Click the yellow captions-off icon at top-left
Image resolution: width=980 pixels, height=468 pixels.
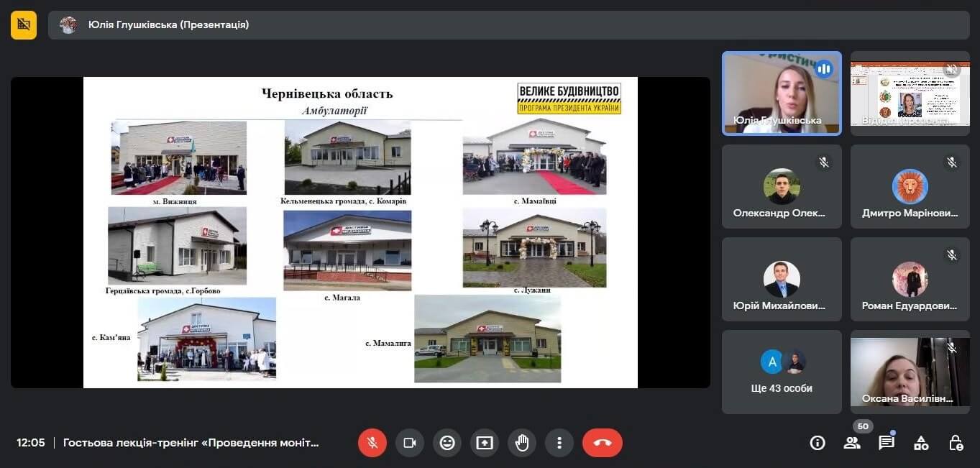click(x=24, y=24)
